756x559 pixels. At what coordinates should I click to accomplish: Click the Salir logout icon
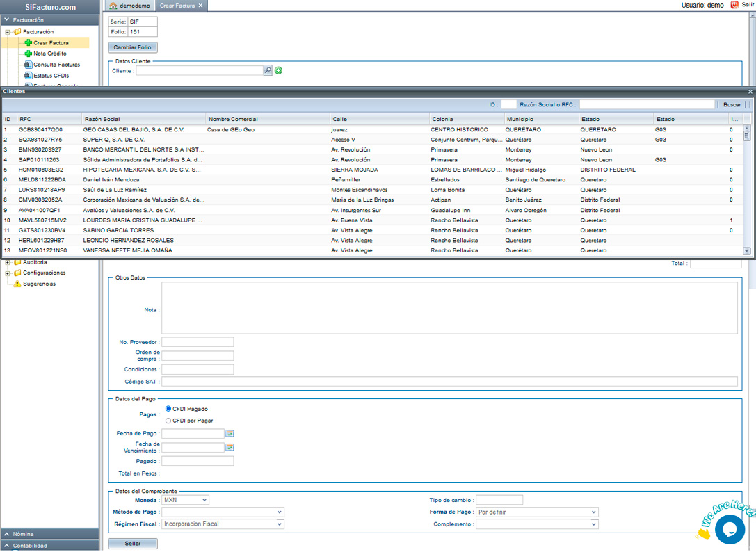(734, 5)
